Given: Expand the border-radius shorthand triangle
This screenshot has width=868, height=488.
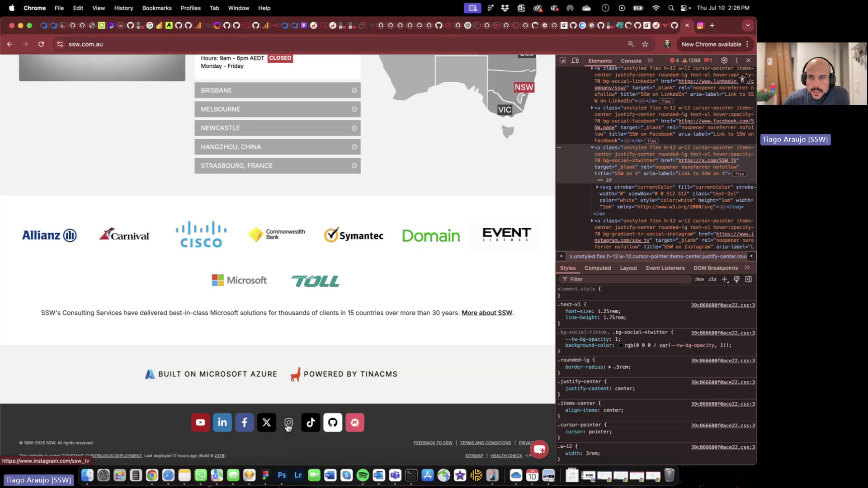Looking at the screenshot, I should 610,367.
